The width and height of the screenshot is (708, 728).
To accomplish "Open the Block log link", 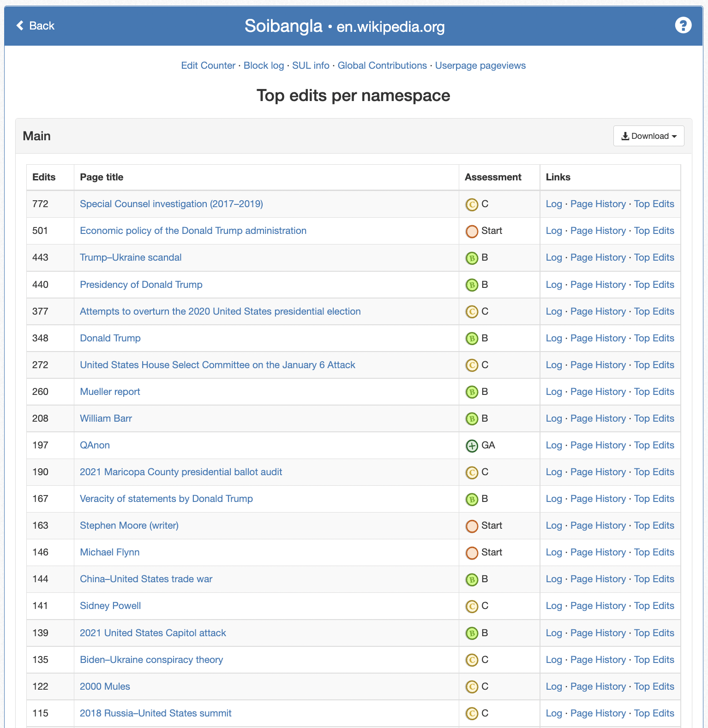I will coord(264,66).
